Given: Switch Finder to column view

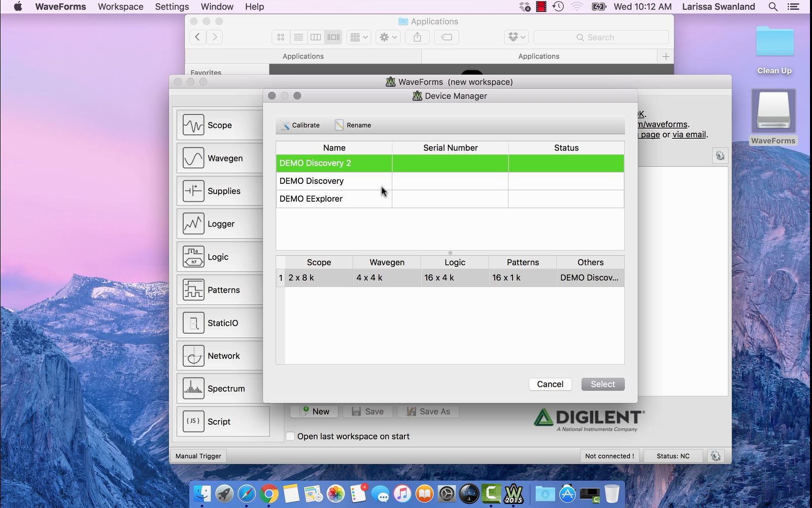Looking at the screenshot, I should [x=316, y=37].
